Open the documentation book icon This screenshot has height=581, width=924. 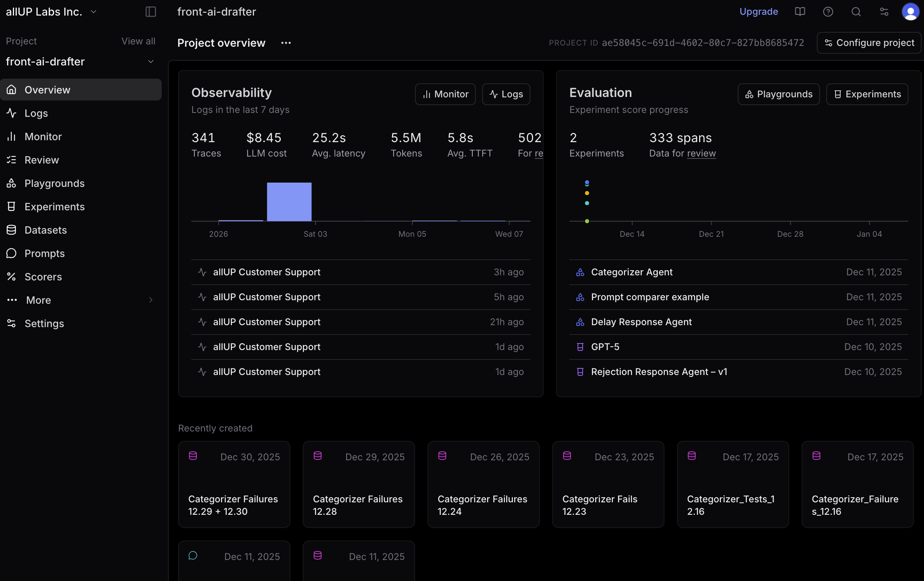(800, 12)
